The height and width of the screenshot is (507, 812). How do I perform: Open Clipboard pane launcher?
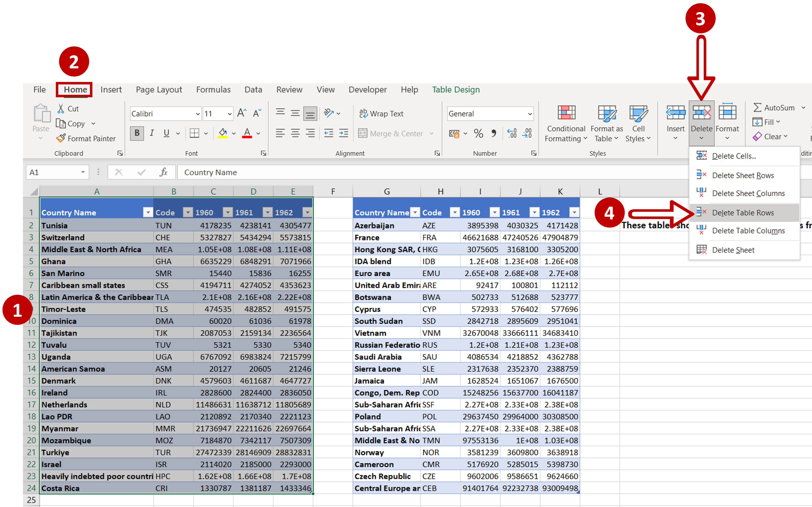coord(120,153)
